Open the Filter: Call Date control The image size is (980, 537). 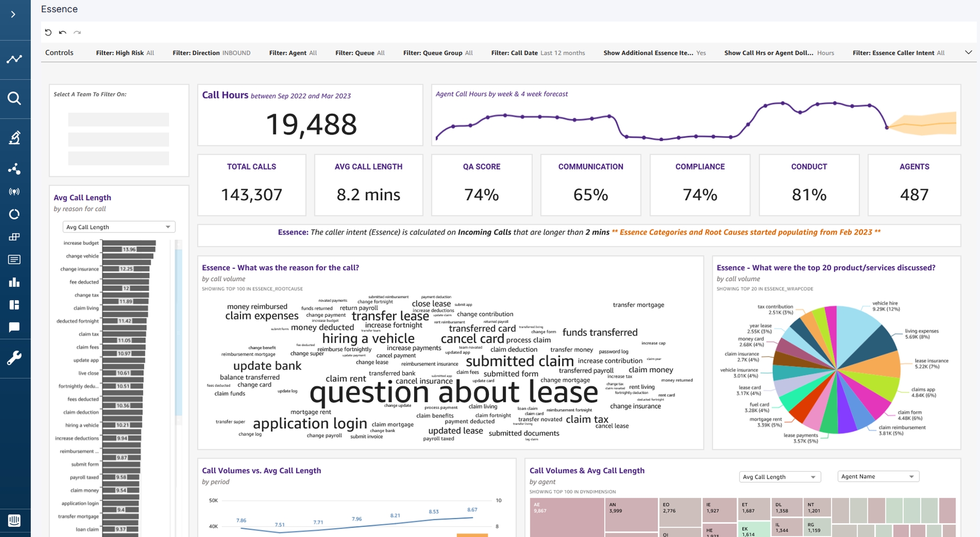(x=538, y=53)
